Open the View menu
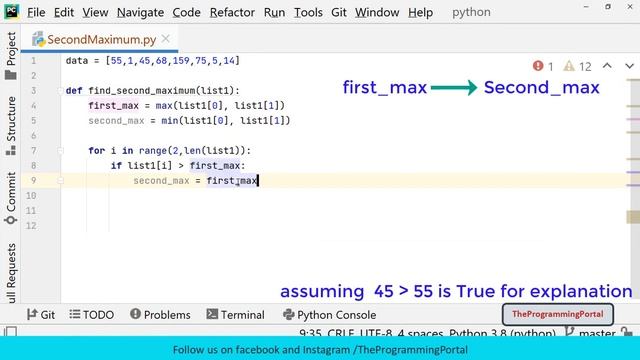This screenshot has width=640, height=360. [x=95, y=12]
